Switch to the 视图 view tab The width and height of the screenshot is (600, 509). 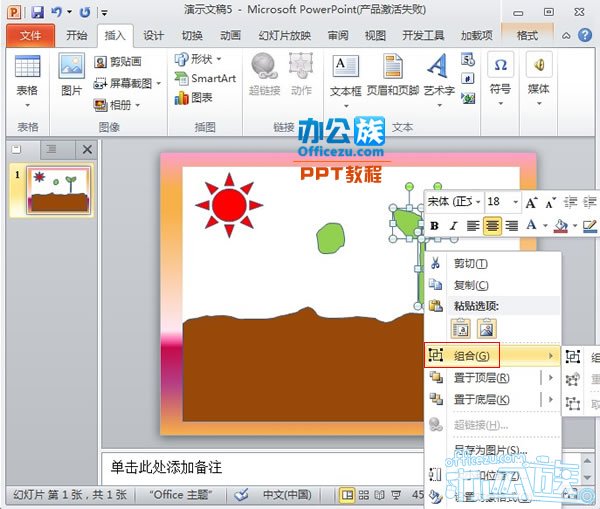coord(375,36)
